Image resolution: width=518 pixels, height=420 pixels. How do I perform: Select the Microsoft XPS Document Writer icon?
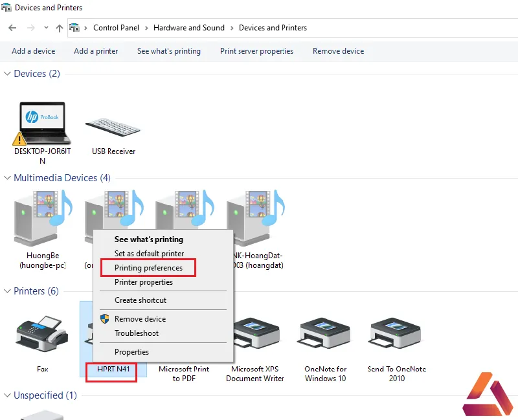[x=256, y=334]
